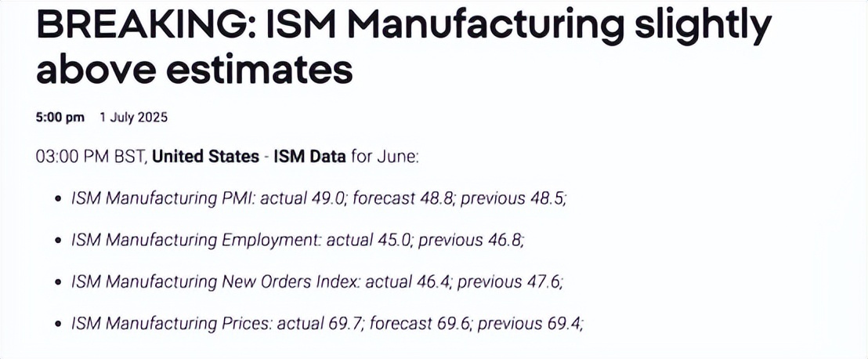Click the BREAKING ISM Manufacturing headline
This screenshot has height=359, width=868.
click(x=403, y=48)
